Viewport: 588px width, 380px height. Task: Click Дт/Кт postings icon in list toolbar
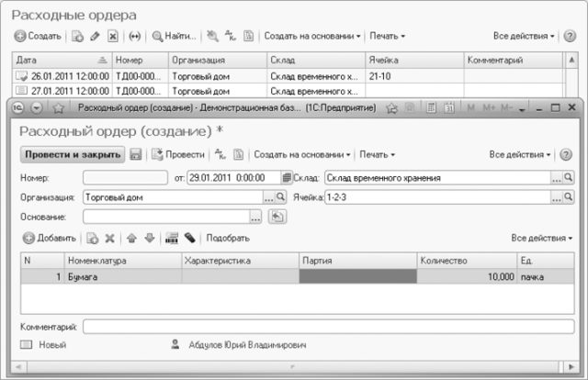[231, 36]
